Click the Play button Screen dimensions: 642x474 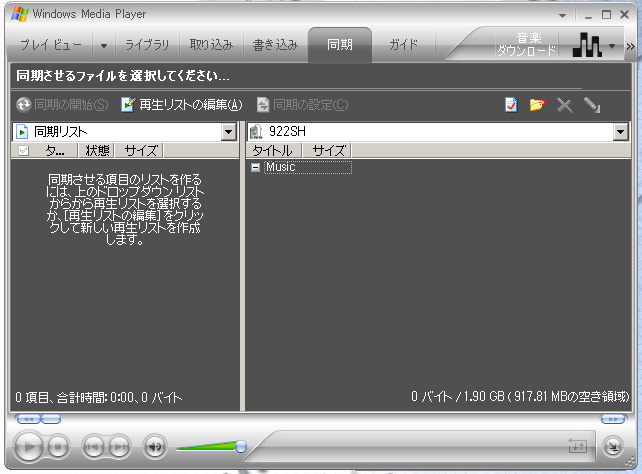[x=28, y=447]
